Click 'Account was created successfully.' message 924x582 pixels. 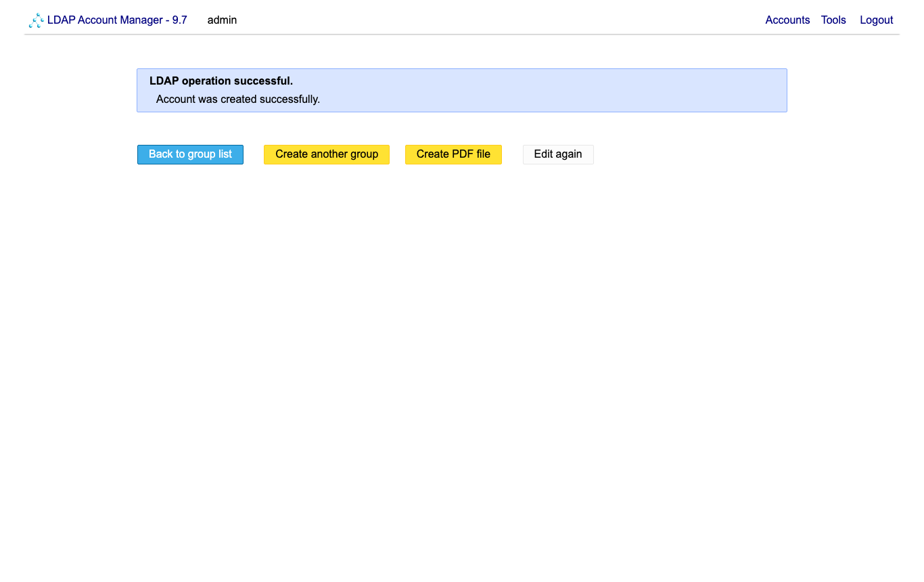click(238, 99)
